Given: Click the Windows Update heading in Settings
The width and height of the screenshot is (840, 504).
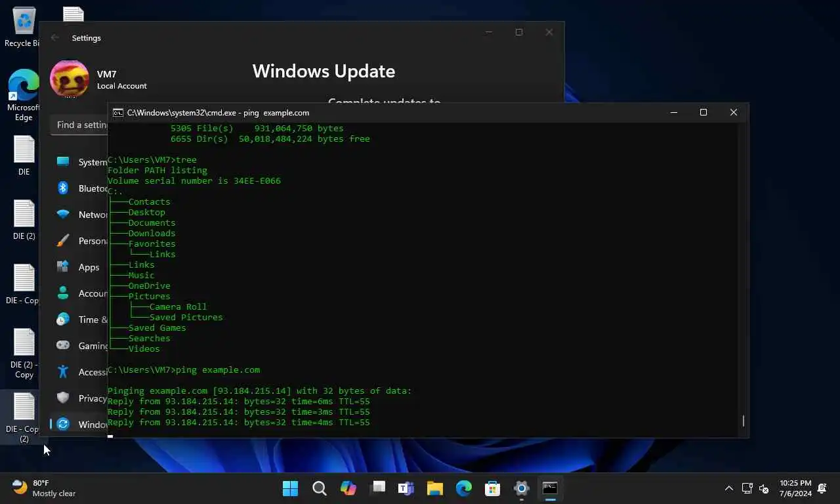Looking at the screenshot, I should (x=324, y=71).
